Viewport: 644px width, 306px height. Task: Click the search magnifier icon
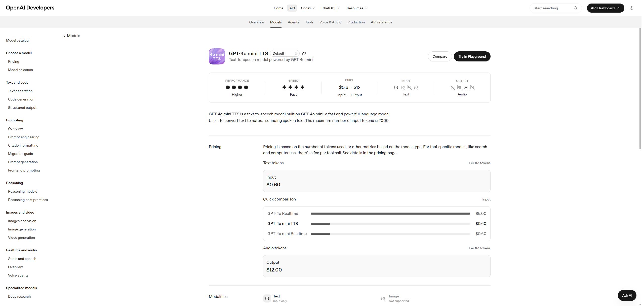(x=575, y=8)
